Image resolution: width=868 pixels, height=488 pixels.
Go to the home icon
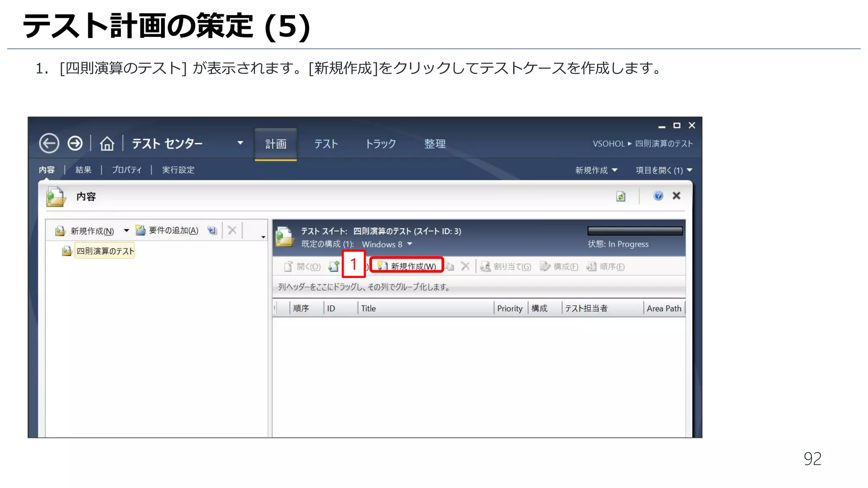pyautogui.click(x=107, y=144)
